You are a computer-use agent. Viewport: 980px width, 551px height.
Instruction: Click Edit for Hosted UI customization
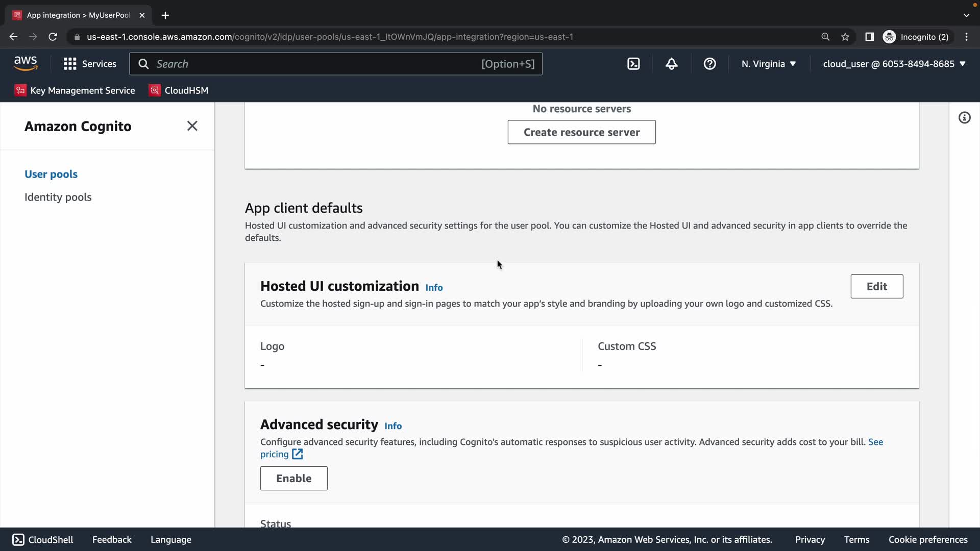(x=876, y=286)
